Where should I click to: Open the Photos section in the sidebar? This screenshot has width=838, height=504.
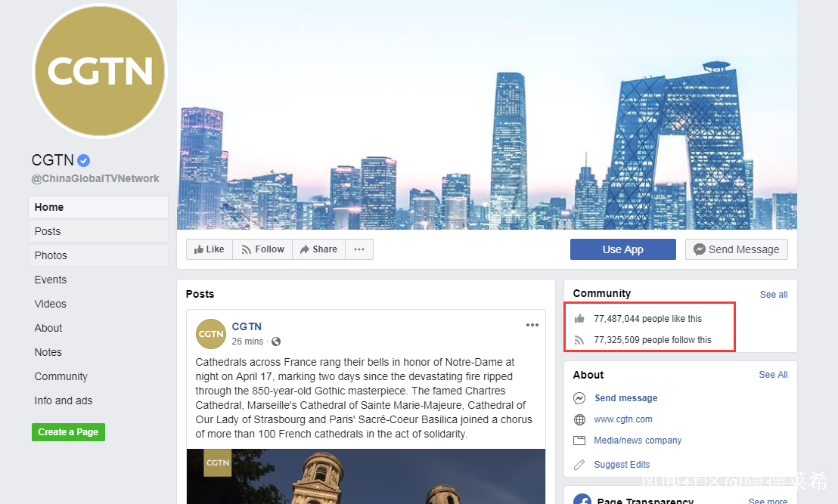pos(98,255)
